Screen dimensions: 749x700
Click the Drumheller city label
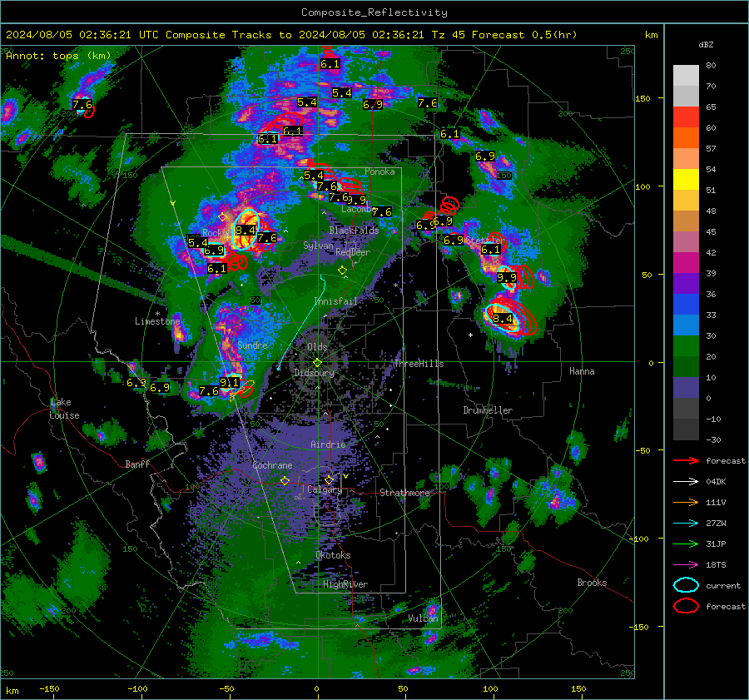(x=488, y=410)
